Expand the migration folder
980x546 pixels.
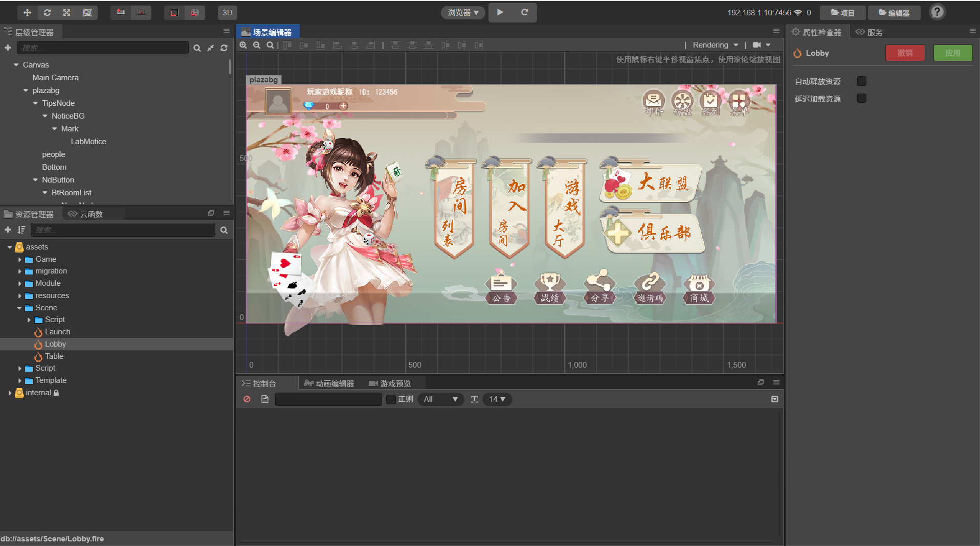tap(20, 271)
